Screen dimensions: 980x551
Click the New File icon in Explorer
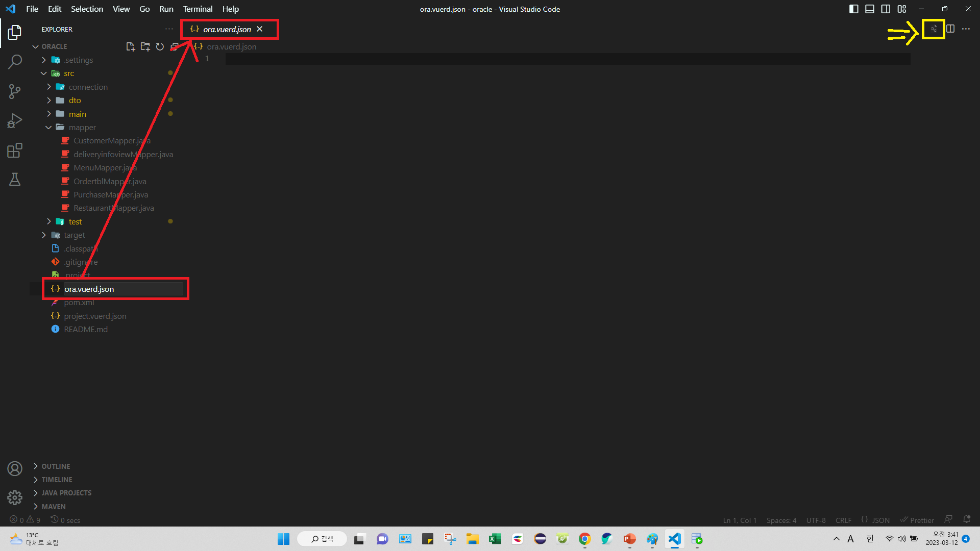[x=130, y=46]
